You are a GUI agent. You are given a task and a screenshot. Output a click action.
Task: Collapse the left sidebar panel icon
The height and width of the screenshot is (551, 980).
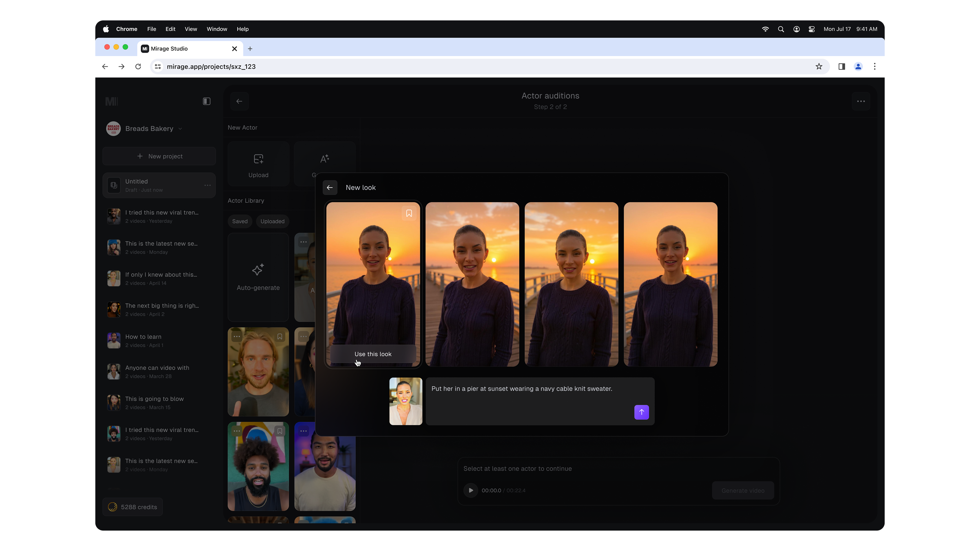point(206,101)
